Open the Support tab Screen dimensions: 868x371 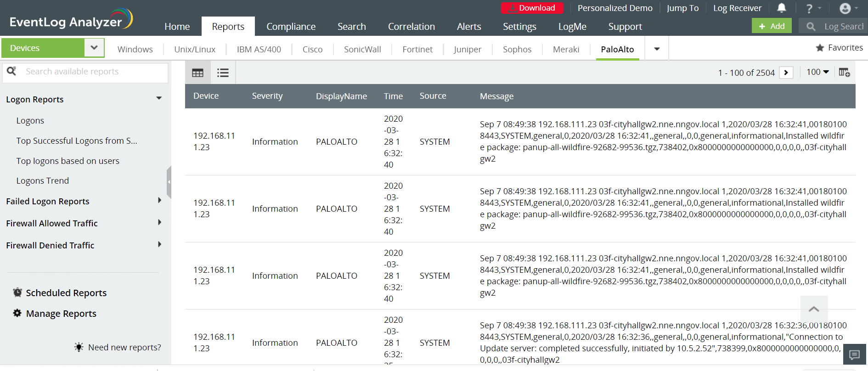tap(625, 27)
